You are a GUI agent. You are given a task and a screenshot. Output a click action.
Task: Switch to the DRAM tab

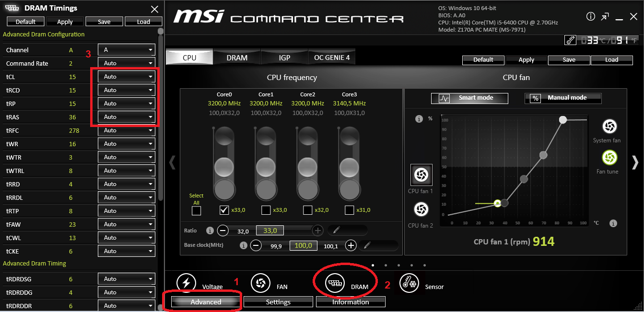(x=237, y=58)
